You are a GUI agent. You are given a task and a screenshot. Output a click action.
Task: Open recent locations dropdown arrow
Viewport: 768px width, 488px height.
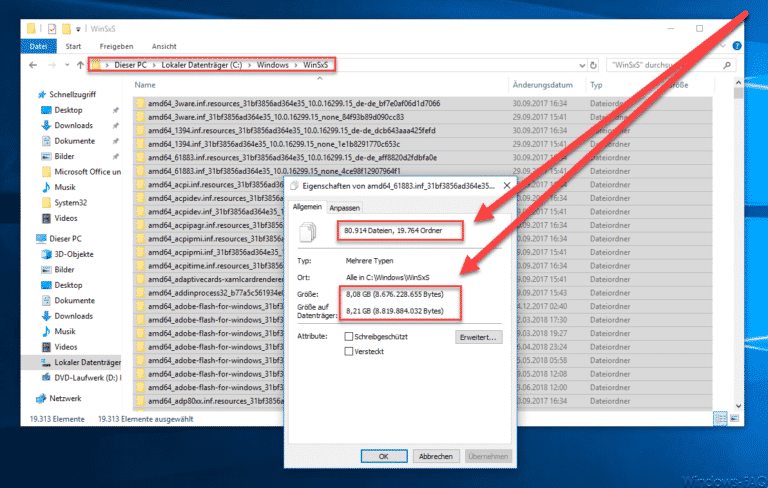click(67, 65)
